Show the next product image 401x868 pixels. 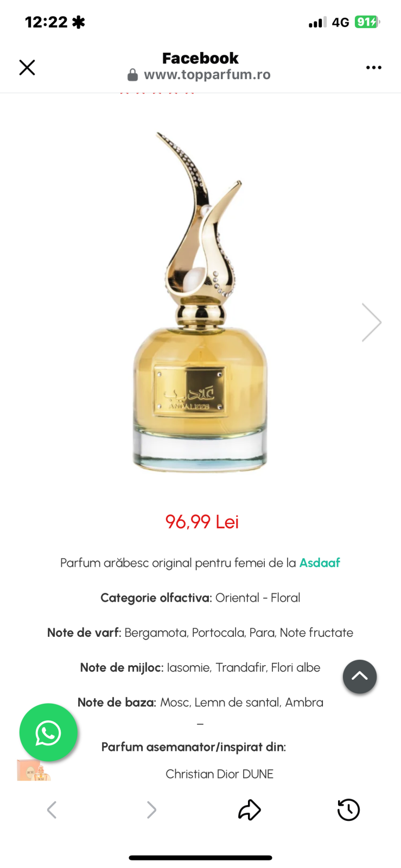click(x=372, y=322)
